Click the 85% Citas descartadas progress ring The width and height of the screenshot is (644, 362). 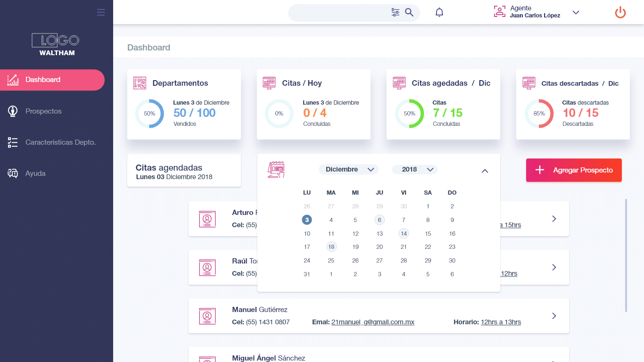pyautogui.click(x=539, y=114)
